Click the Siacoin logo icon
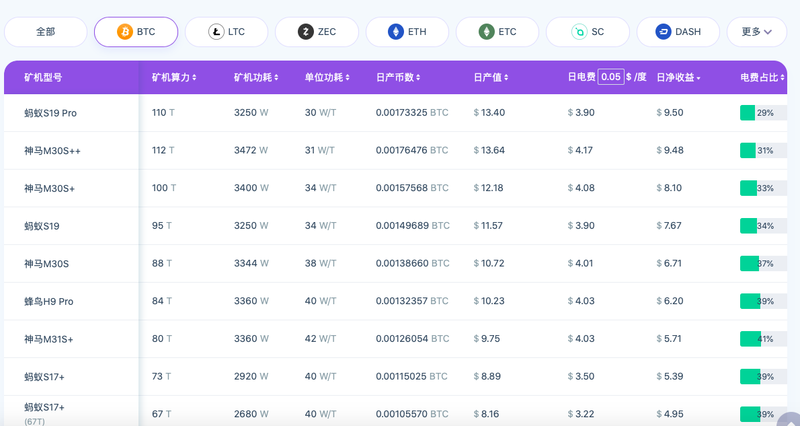 pyautogui.click(x=579, y=32)
